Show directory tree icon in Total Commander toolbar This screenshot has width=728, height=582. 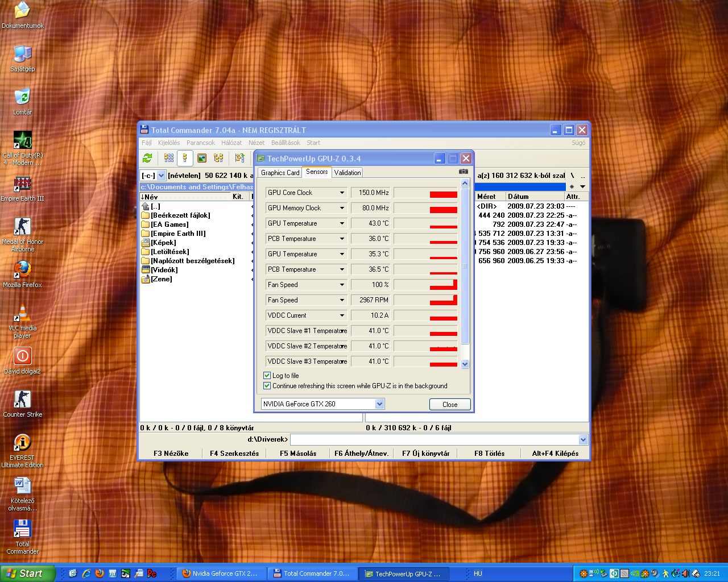tap(218, 158)
